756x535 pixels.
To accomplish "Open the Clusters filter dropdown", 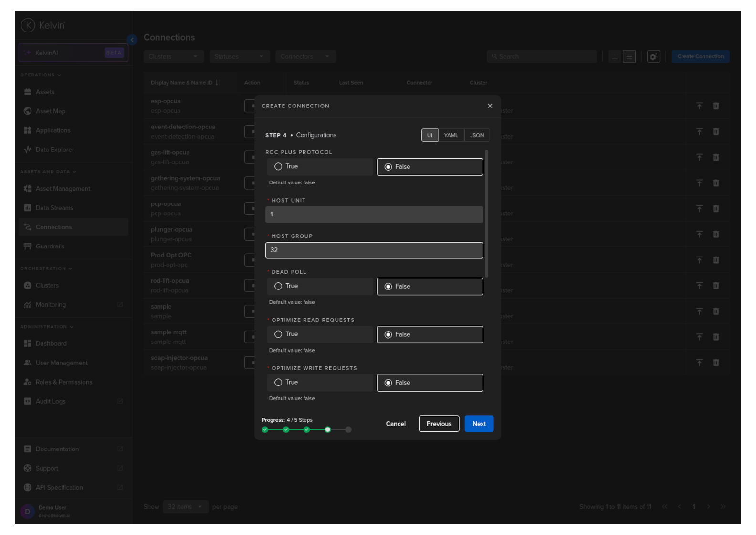I will tap(173, 56).
